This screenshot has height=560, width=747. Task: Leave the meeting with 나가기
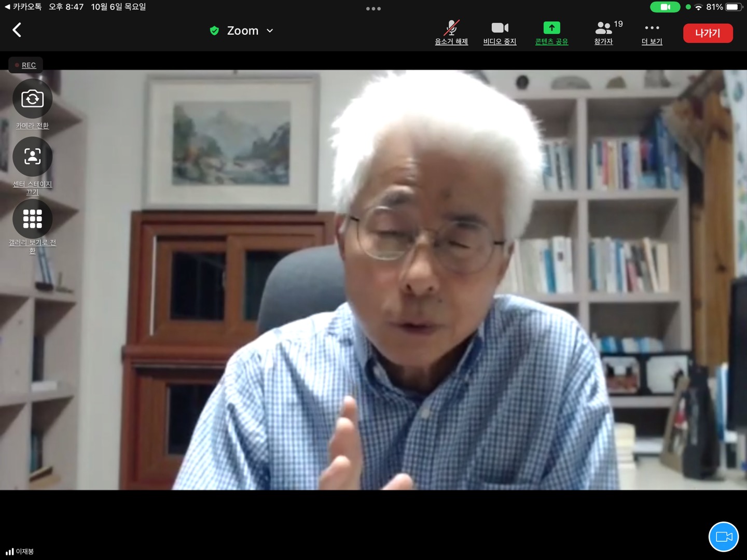coord(708,33)
